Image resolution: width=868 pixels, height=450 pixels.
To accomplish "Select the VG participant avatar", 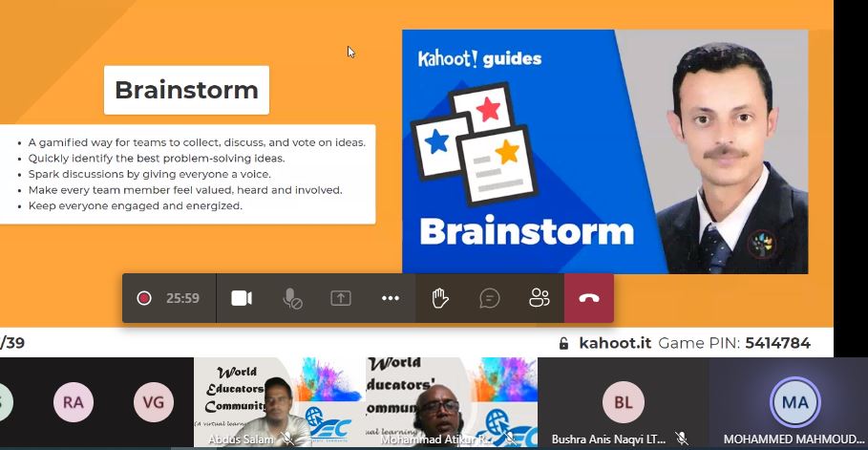I will [154, 402].
